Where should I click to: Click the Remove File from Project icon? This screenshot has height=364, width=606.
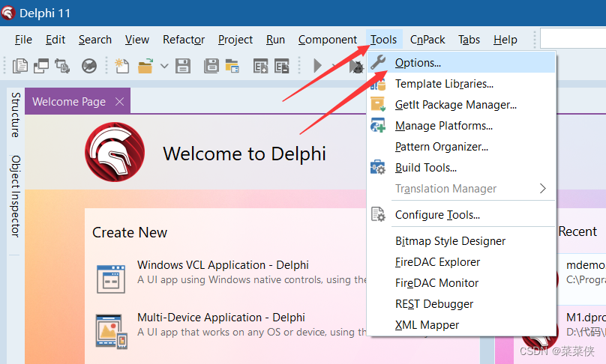282,66
